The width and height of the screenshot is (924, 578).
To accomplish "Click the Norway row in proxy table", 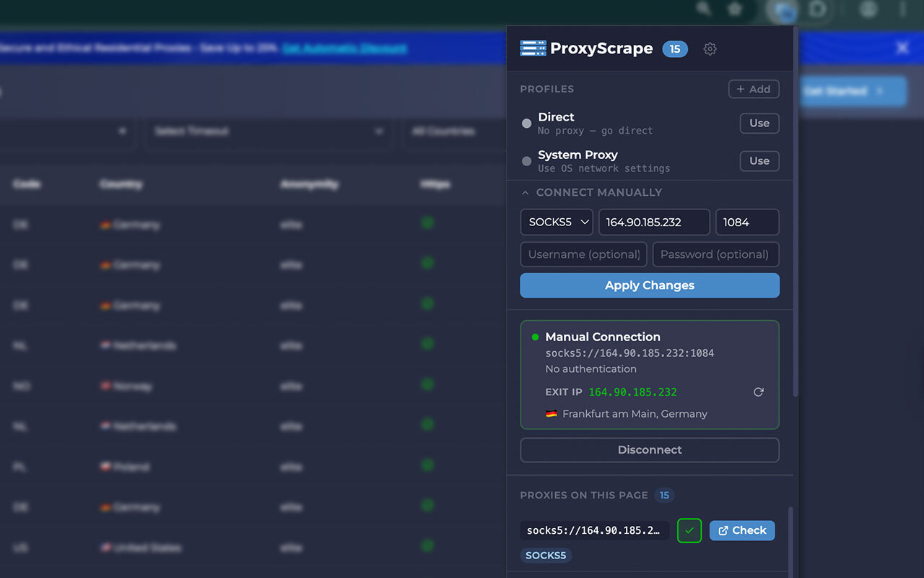I will point(253,387).
